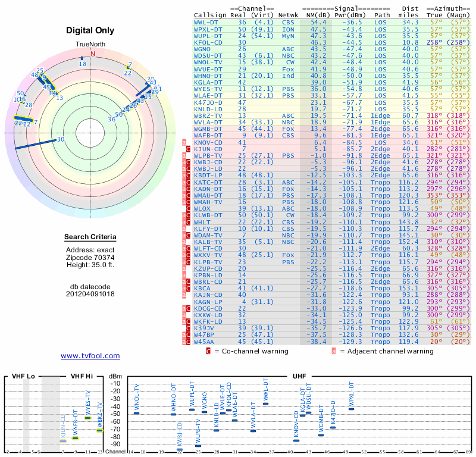The width and height of the screenshot is (476, 457).
Task: Click the co-channel warning icon beside KJUN-CD
Action: click(189, 149)
